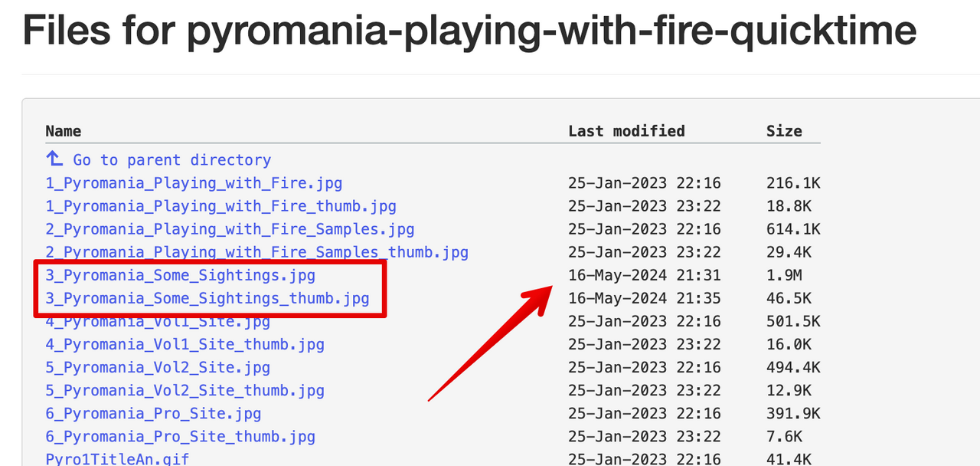Open 1_Pyromania_Playing_with_Fire.jpg
Viewport: 980px width, 466px height.
tap(194, 183)
